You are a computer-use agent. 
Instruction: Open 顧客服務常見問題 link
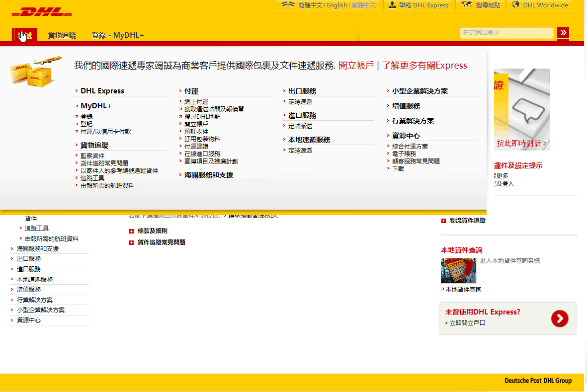[x=416, y=161]
